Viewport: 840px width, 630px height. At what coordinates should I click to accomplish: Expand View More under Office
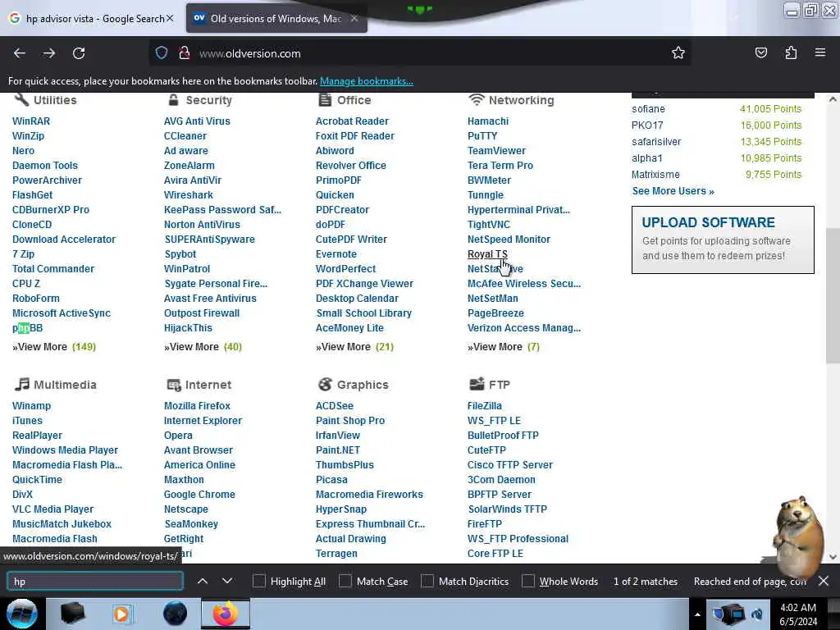[x=354, y=347]
